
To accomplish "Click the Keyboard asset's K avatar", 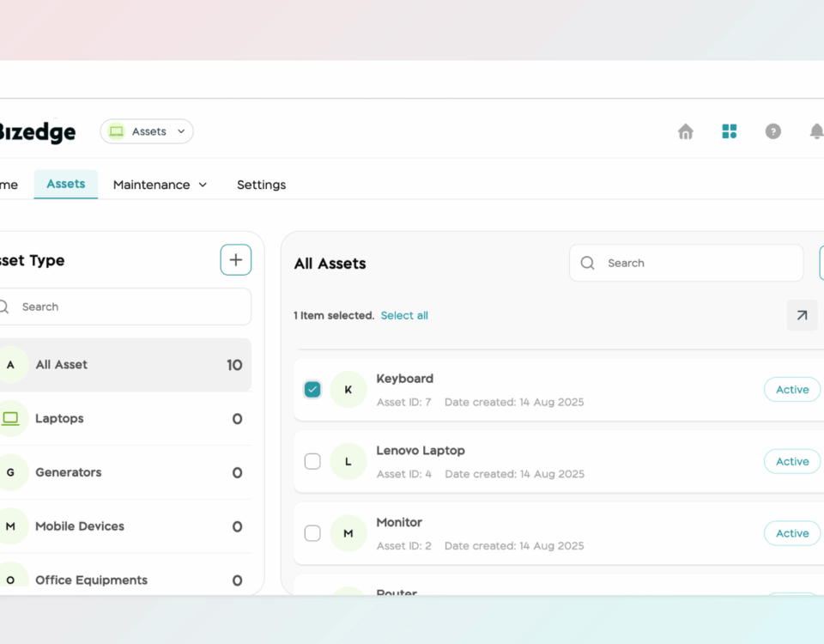I will (x=348, y=390).
